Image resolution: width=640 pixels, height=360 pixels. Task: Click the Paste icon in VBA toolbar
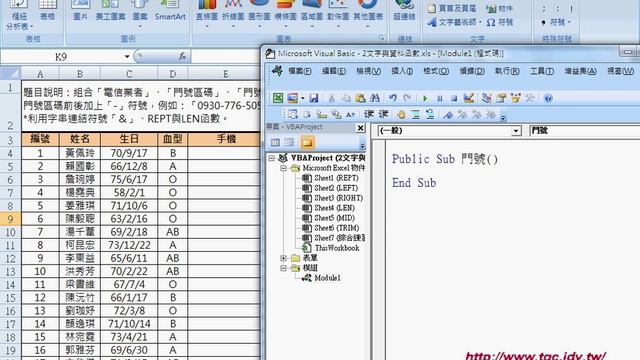tap(360, 98)
